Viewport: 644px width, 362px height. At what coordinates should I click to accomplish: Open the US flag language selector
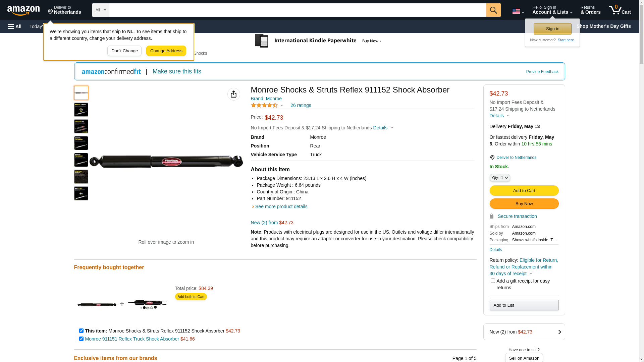click(x=518, y=11)
